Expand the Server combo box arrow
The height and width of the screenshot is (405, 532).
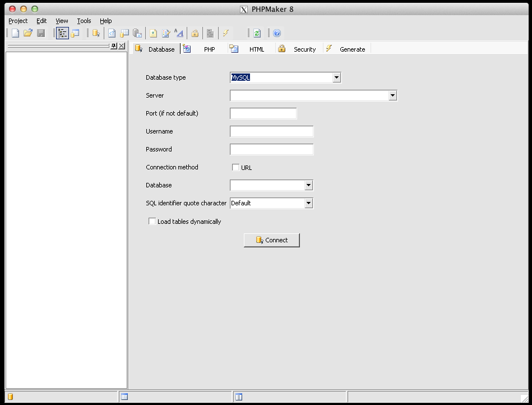392,95
